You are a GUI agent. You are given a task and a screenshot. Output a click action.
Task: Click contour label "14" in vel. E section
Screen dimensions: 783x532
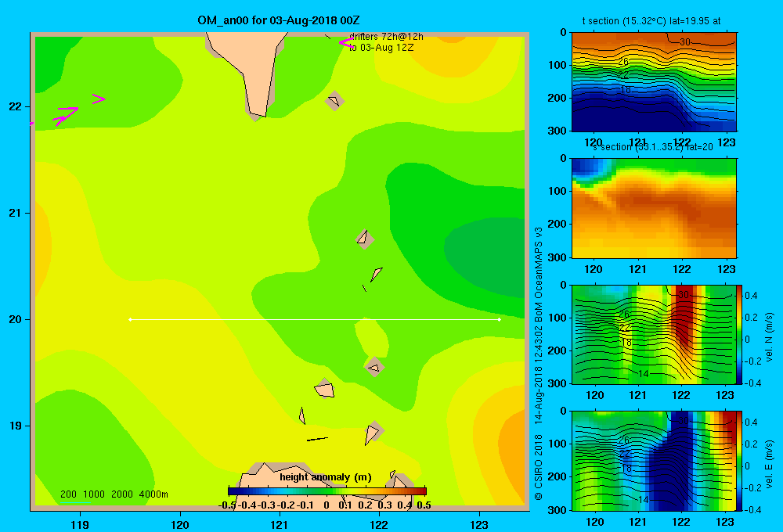[x=643, y=499]
